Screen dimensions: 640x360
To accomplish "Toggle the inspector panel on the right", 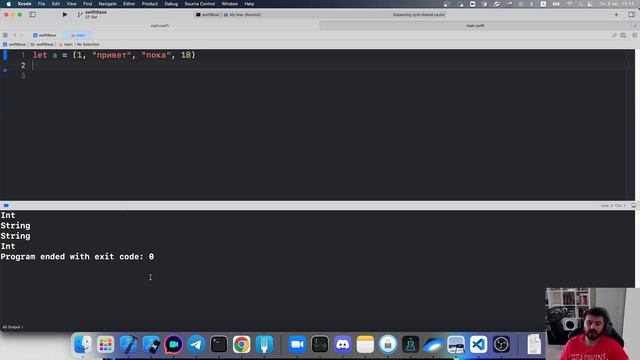I will pos(631,15).
